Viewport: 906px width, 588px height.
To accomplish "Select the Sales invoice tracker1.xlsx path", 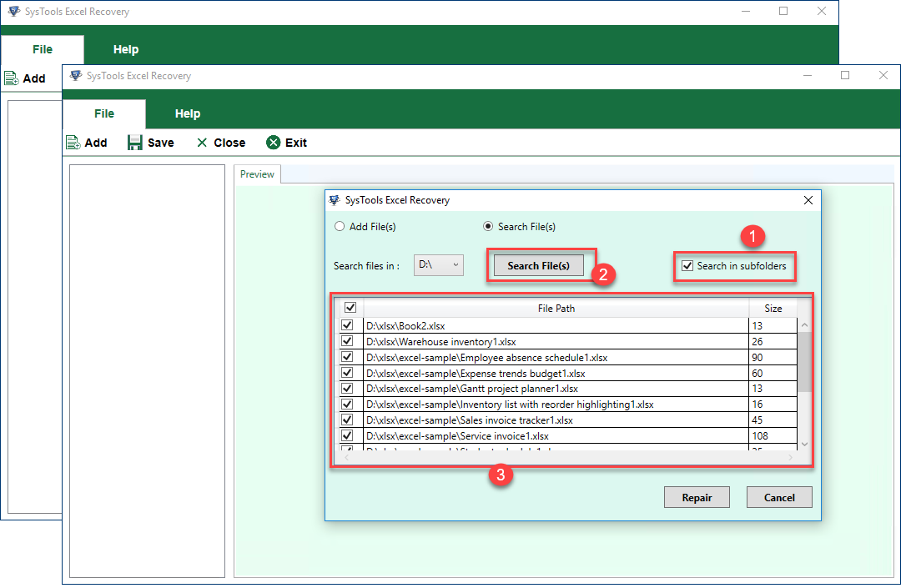I will [556, 420].
